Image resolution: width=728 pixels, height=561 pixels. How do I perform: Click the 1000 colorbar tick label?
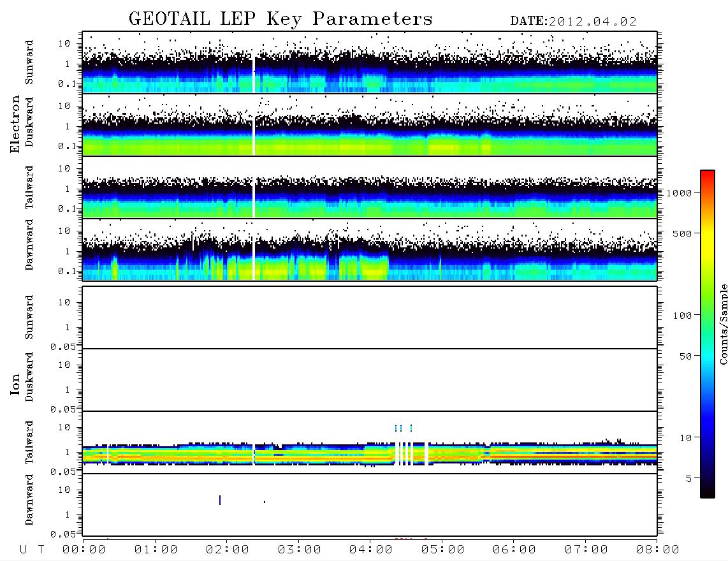pos(680,193)
